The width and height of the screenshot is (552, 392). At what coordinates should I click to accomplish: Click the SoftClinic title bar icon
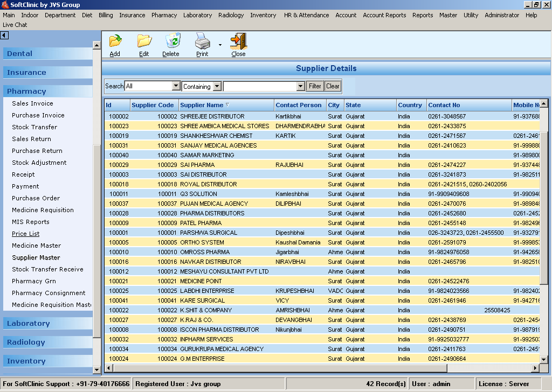(x=4, y=4)
